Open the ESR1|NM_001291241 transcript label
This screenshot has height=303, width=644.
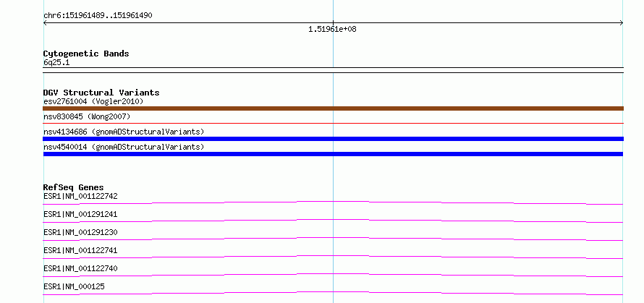pyautogui.click(x=80, y=214)
